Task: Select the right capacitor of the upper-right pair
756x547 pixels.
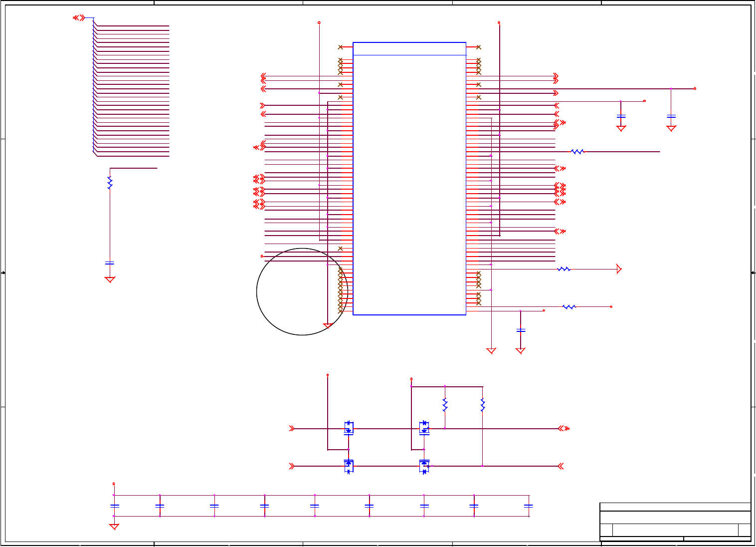Action: click(671, 116)
